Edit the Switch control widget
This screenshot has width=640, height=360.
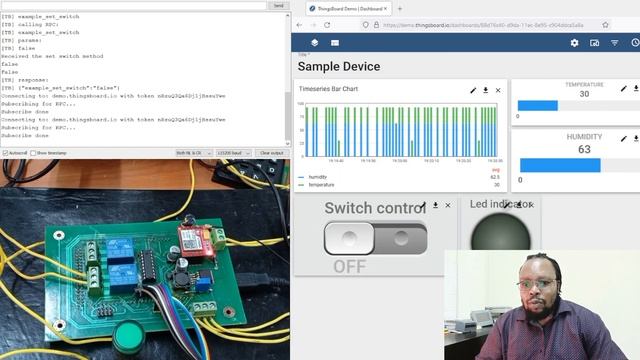coord(423,205)
